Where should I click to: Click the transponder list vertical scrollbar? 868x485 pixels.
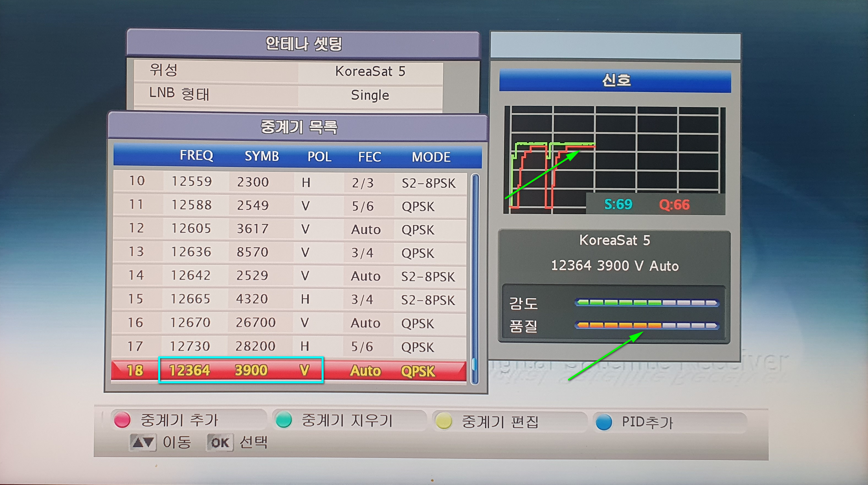coord(475,279)
